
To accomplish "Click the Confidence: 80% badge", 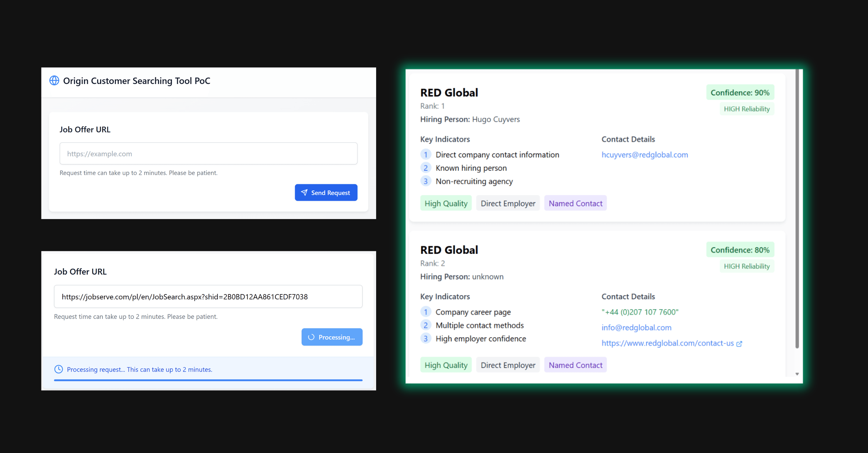I will pyautogui.click(x=740, y=250).
